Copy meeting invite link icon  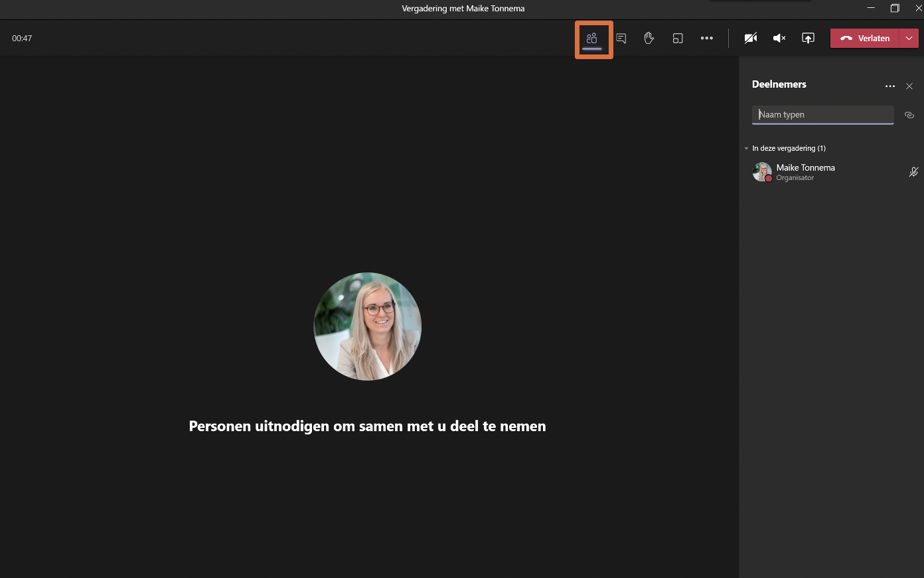pos(909,115)
